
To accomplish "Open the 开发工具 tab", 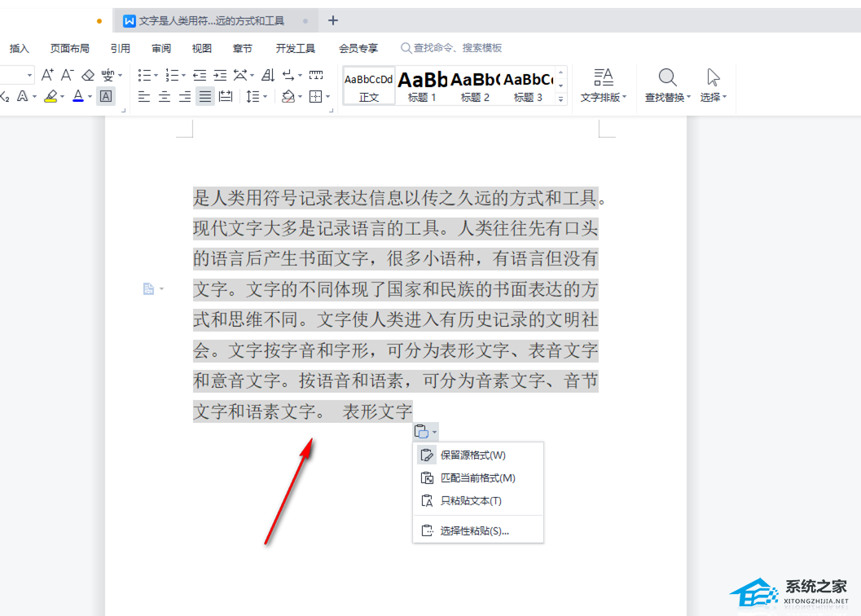I will [296, 48].
